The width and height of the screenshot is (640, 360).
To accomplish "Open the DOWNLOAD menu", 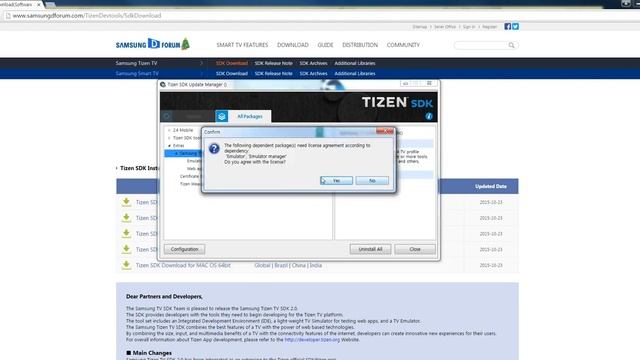I will click(293, 45).
